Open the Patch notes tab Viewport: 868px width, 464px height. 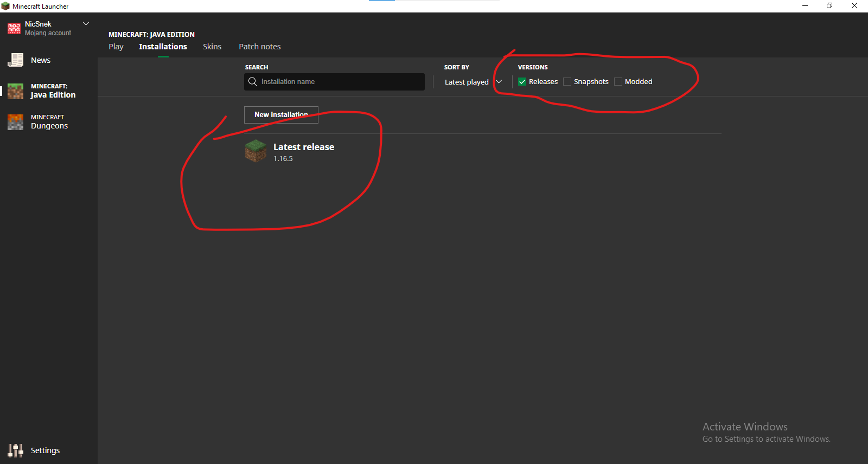coord(260,47)
